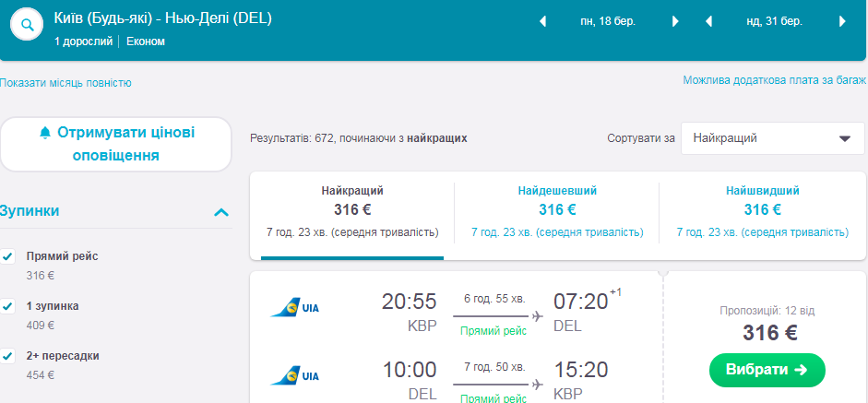Image resolution: width=868 pixels, height=403 pixels.
Task: Click the bell price alert icon
Action: tap(45, 133)
